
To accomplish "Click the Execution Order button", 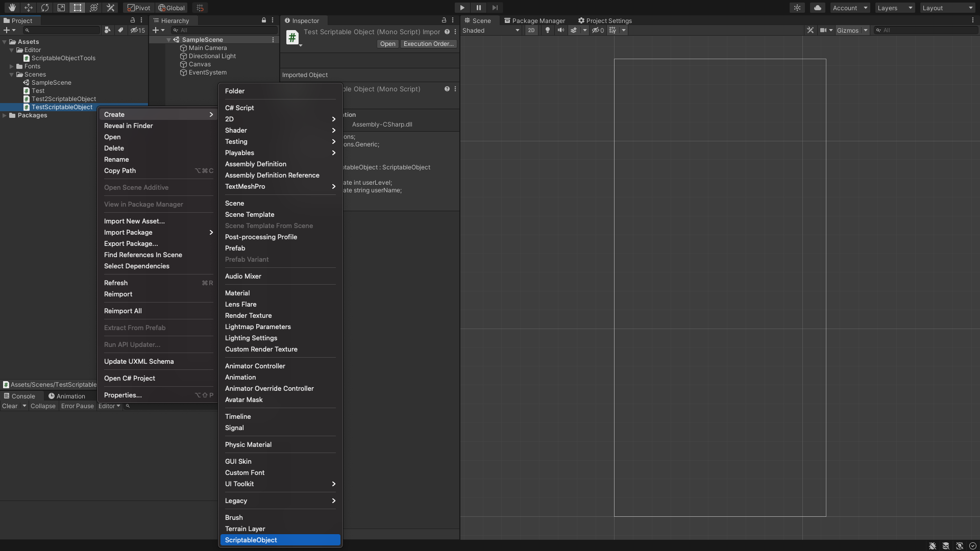I will pos(428,44).
